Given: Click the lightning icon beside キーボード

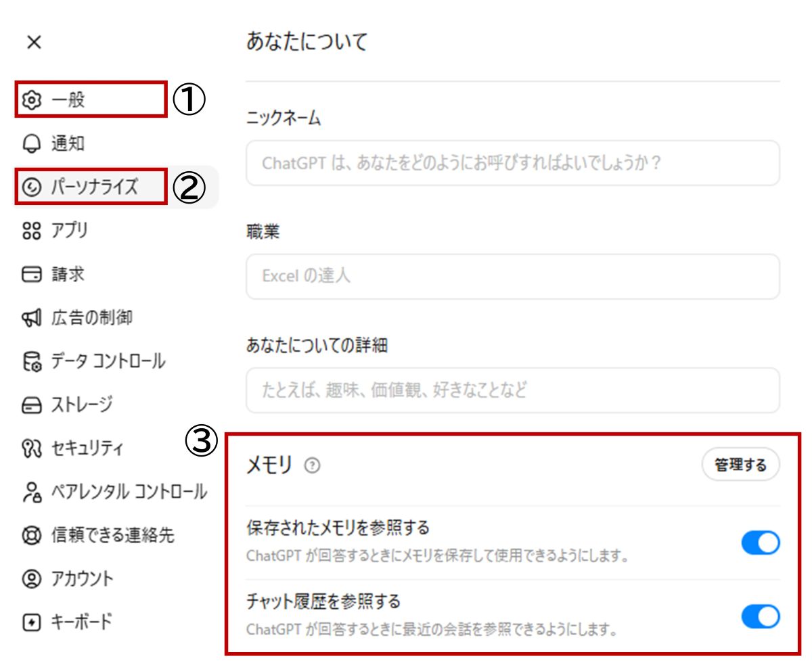Looking at the screenshot, I should 31,622.
